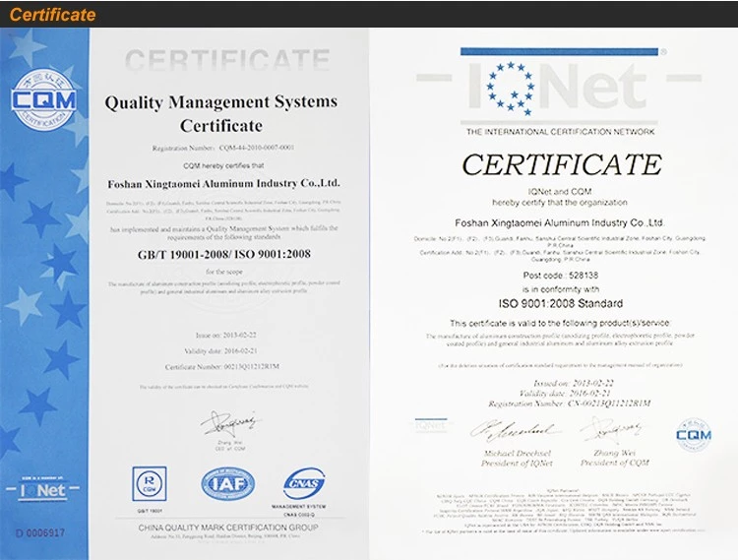
Task: Click "Validity date: 2016-02-21" on the right certificate
Action: click(565, 394)
